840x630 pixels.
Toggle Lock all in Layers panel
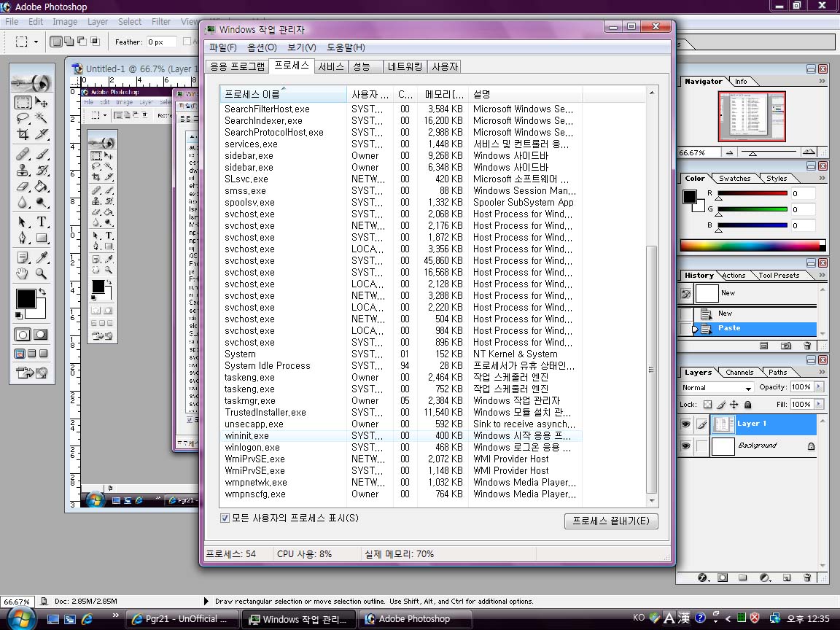click(748, 405)
